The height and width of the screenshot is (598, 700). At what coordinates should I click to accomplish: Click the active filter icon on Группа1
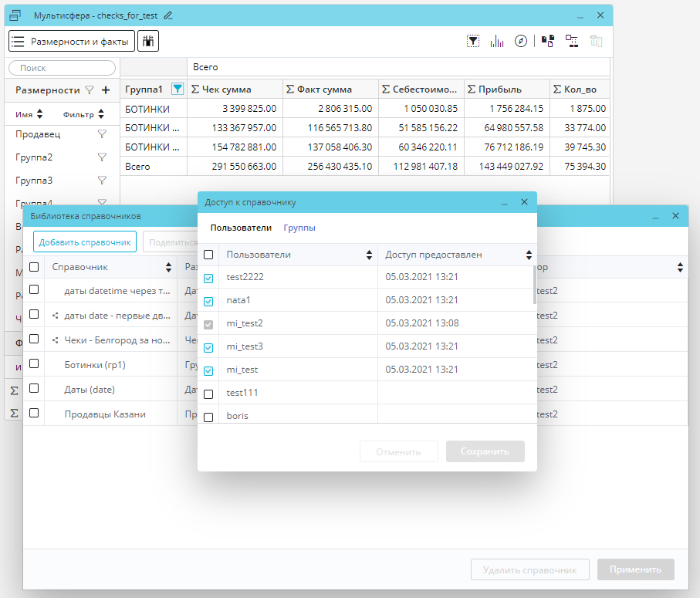[x=178, y=90]
